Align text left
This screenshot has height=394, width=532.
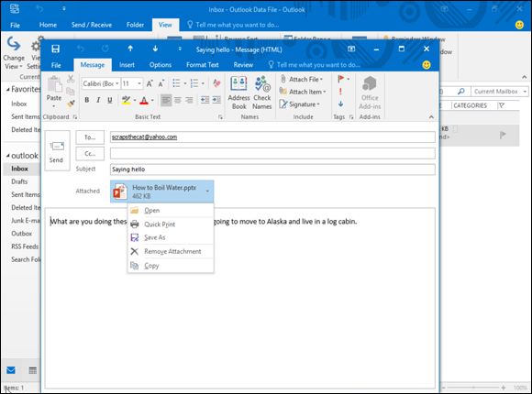point(166,100)
